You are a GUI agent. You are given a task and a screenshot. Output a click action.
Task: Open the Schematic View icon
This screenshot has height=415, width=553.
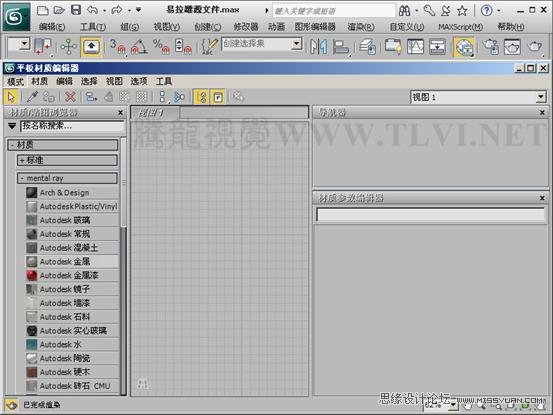437,47
